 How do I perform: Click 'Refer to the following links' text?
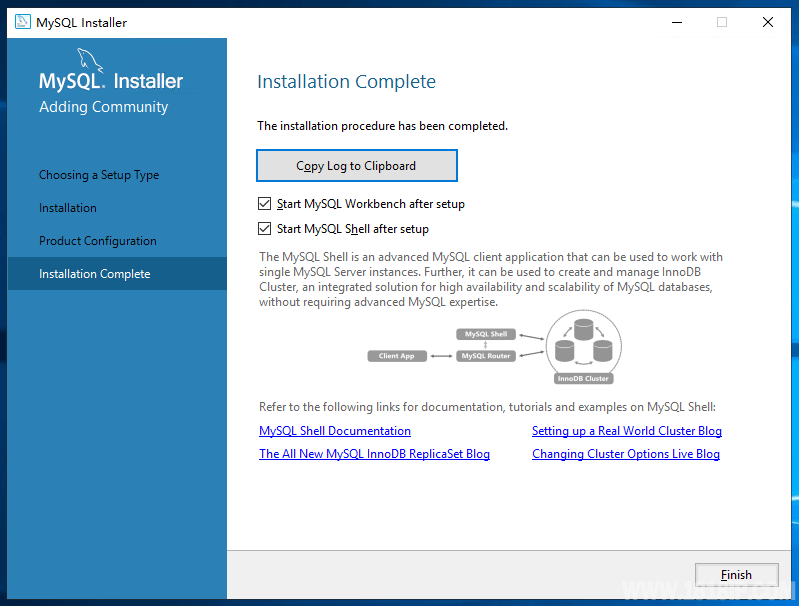(x=487, y=407)
